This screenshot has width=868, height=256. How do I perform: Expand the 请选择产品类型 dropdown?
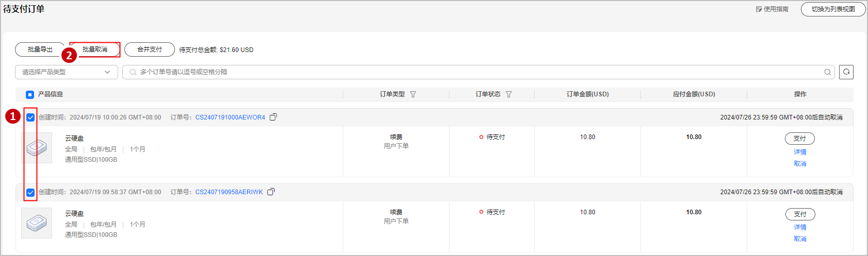(67, 72)
